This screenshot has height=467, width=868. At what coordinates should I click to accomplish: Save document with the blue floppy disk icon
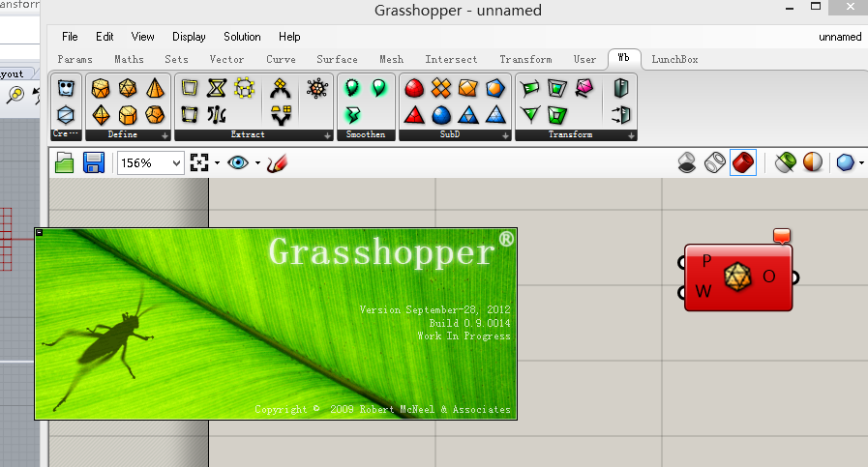pos(94,162)
